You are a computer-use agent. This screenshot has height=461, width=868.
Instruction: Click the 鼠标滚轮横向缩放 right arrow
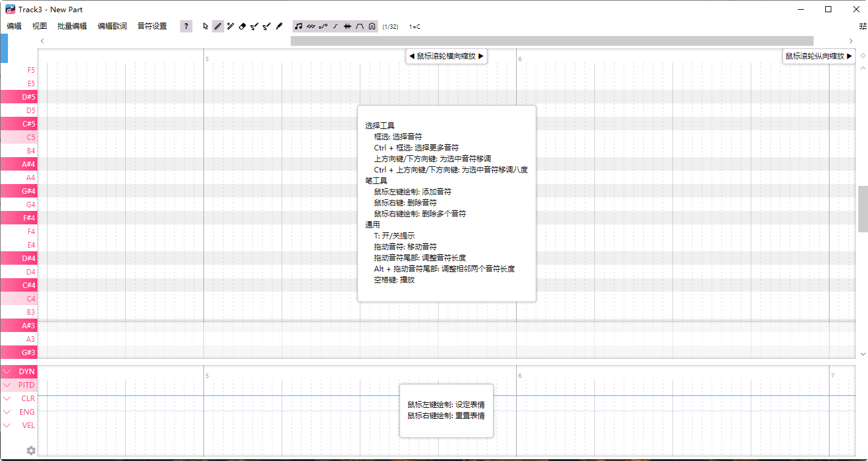pyautogui.click(x=482, y=56)
